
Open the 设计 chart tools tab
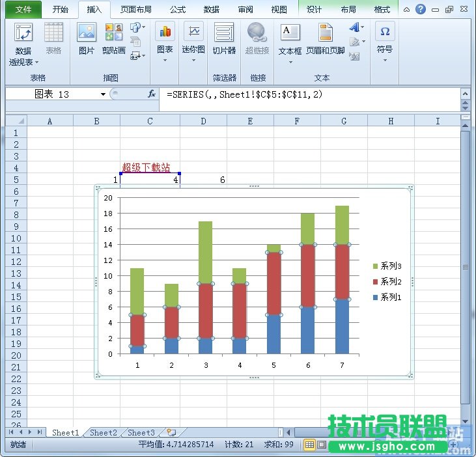pyautogui.click(x=314, y=10)
